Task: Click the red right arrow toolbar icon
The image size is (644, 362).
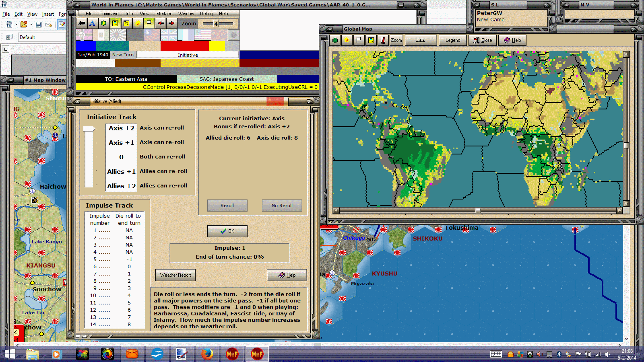Action: 171,23
